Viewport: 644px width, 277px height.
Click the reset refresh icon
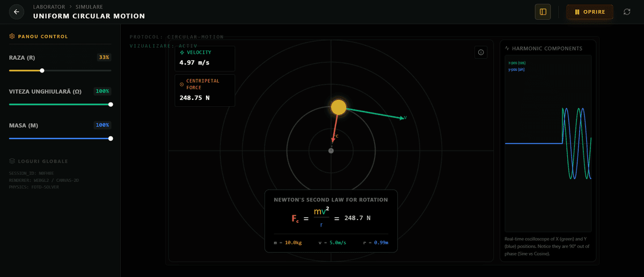point(627,12)
